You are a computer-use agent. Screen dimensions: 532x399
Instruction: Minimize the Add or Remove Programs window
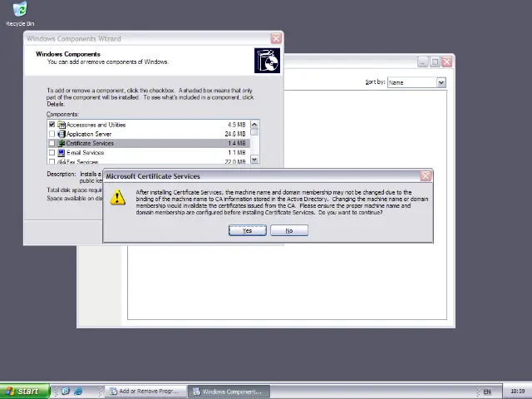(x=423, y=62)
